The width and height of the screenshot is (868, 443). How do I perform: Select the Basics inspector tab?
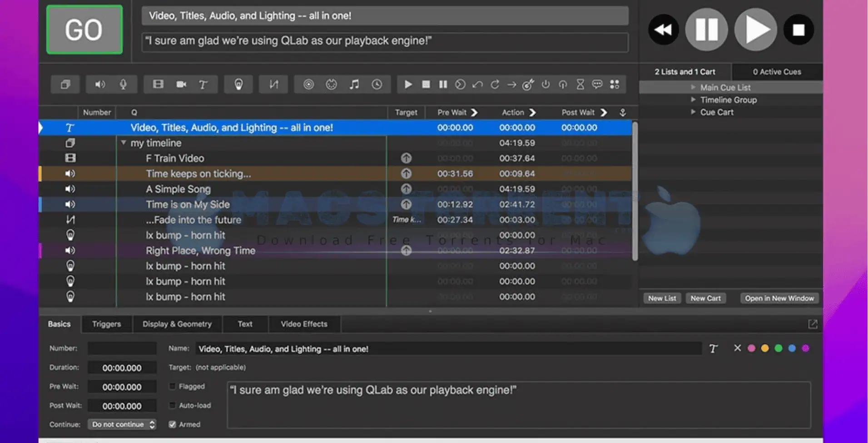pos(60,324)
